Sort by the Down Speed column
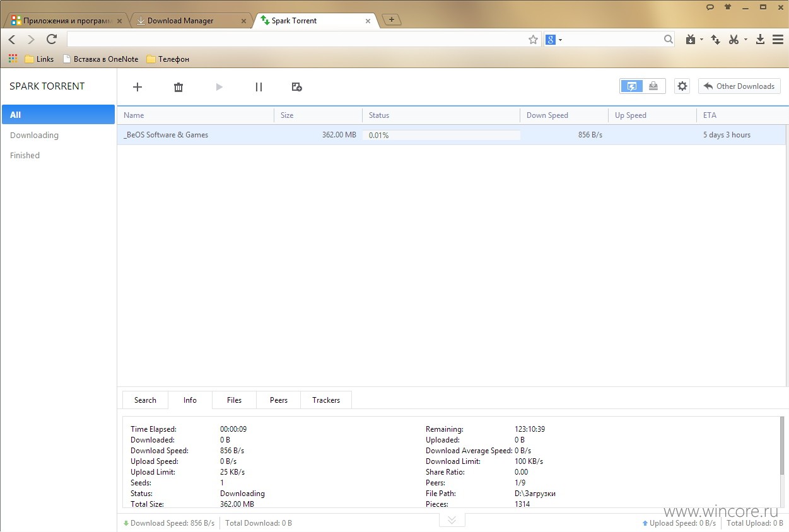Viewport: 789px width, 532px height. point(564,115)
